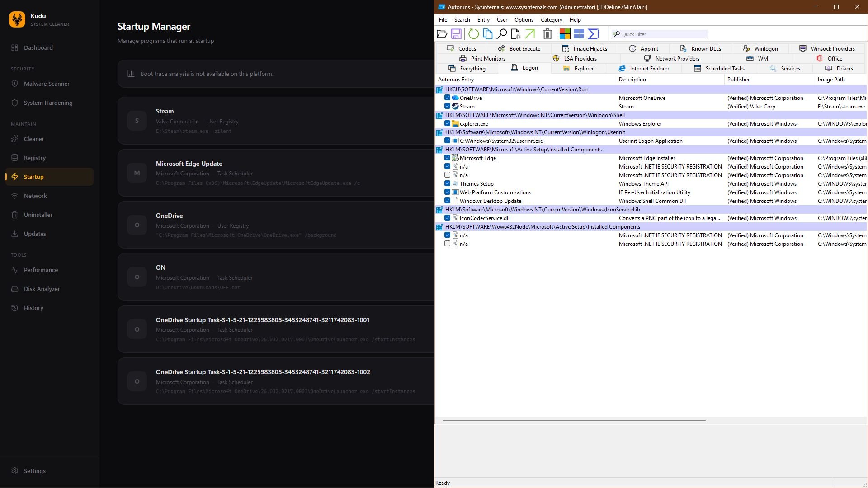Open Cleaner in the Kudu sidebar

[50, 139]
